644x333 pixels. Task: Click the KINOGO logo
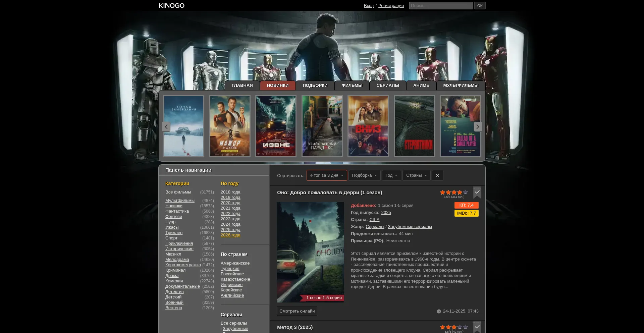pos(171,6)
